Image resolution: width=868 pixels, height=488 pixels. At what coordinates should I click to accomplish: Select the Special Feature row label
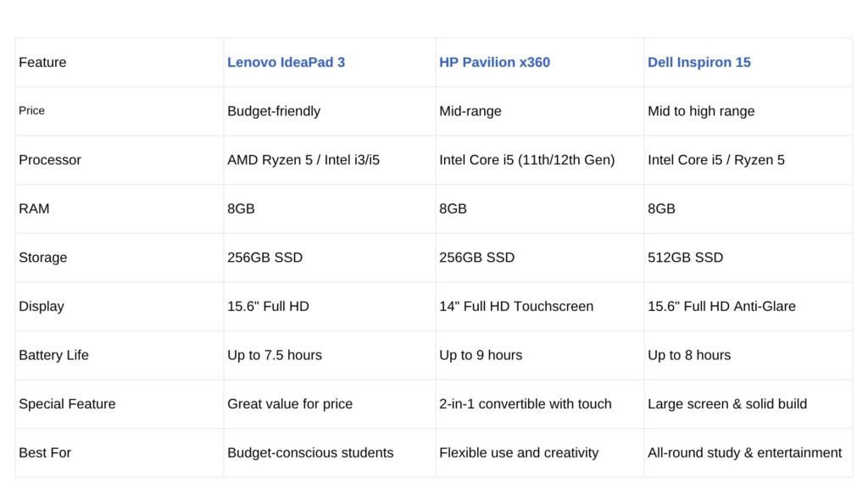tap(67, 404)
